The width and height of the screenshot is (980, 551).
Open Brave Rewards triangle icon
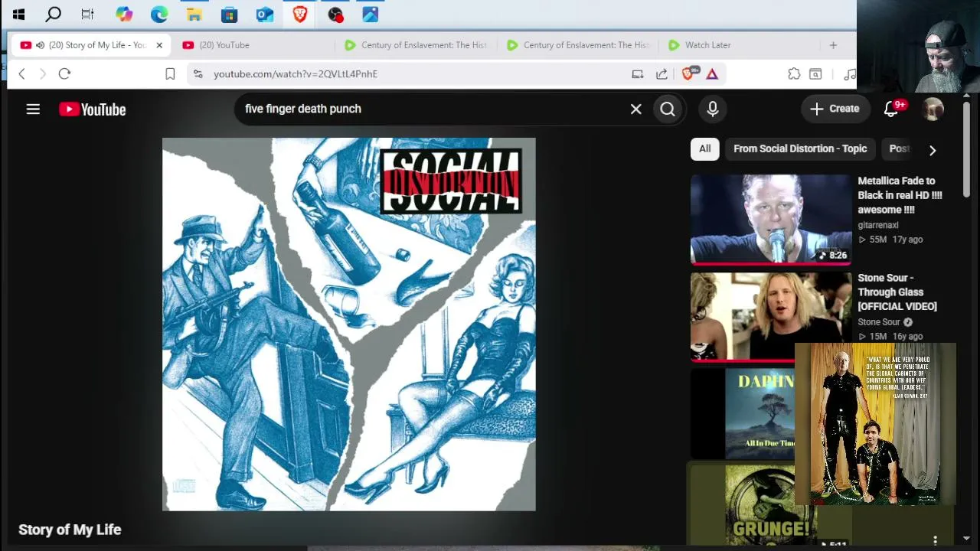tap(712, 73)
